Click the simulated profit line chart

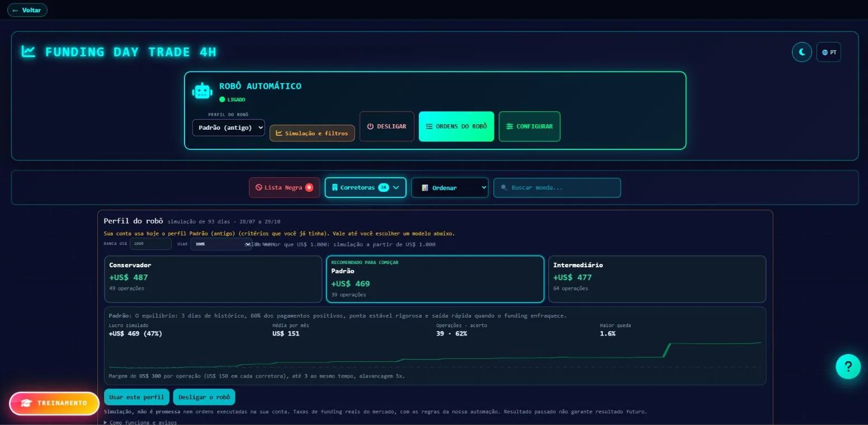435,356
